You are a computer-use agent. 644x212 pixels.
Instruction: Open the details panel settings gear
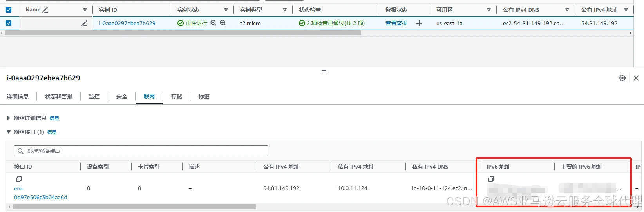[x=622, y=78]
